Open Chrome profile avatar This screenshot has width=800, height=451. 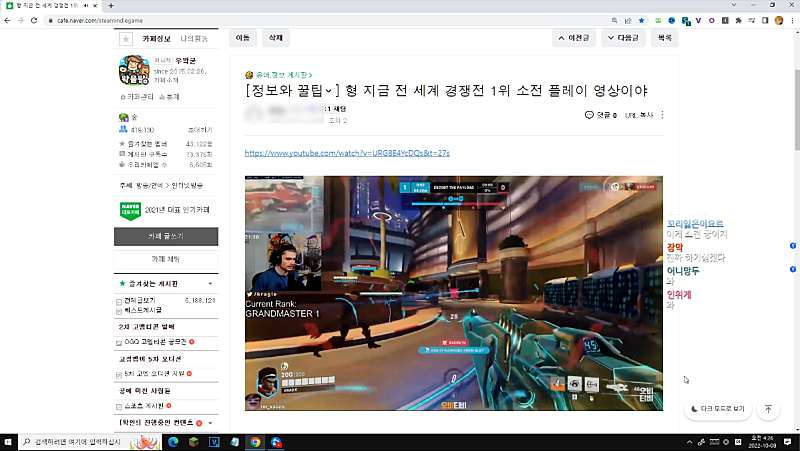click(779, 20)
